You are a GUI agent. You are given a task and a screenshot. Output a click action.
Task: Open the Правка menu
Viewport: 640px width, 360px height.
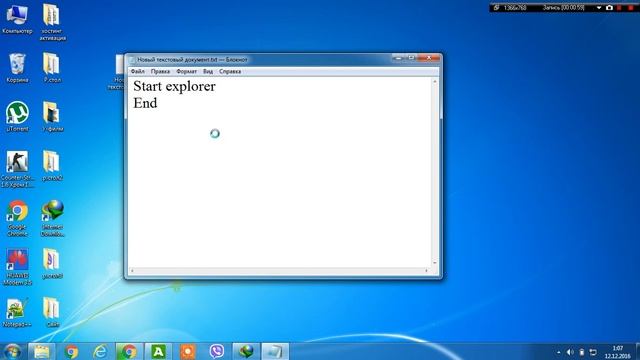(x=160, y=71)
